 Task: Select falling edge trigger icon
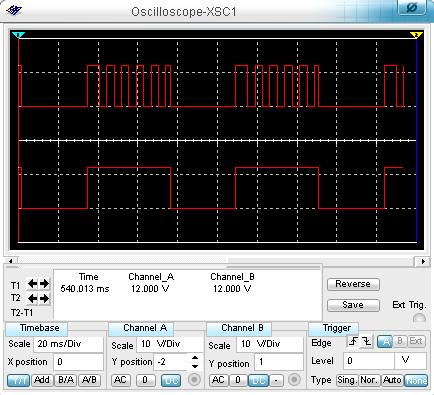click(366, 341)
